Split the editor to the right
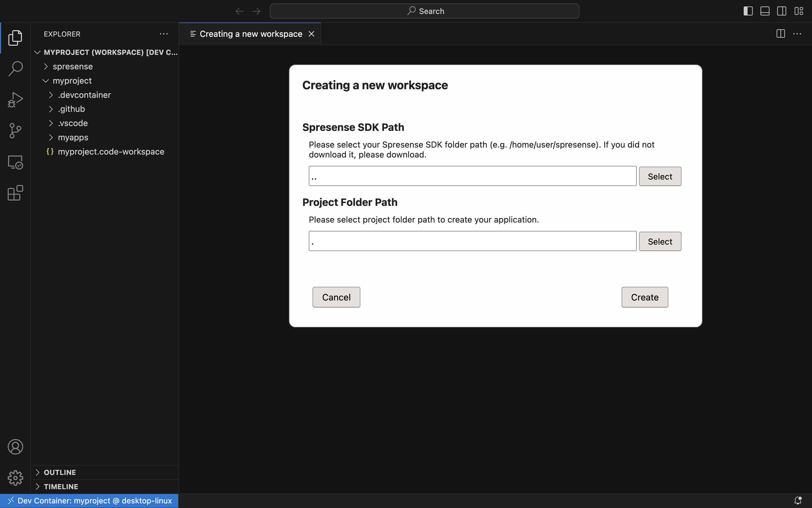 781,34
